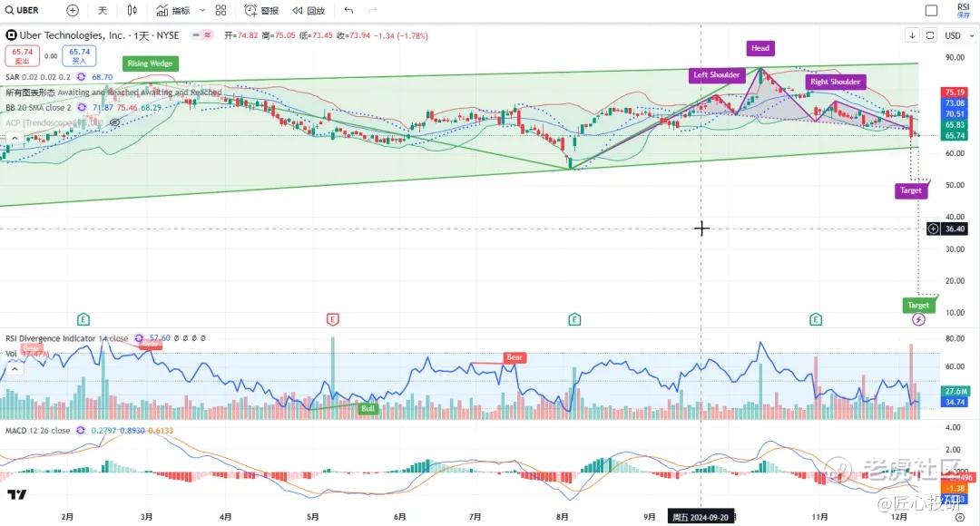980x526 pixels.
Task: Select the SAR indicator legend
Action: pyautogui.click(x=37, y=77)
